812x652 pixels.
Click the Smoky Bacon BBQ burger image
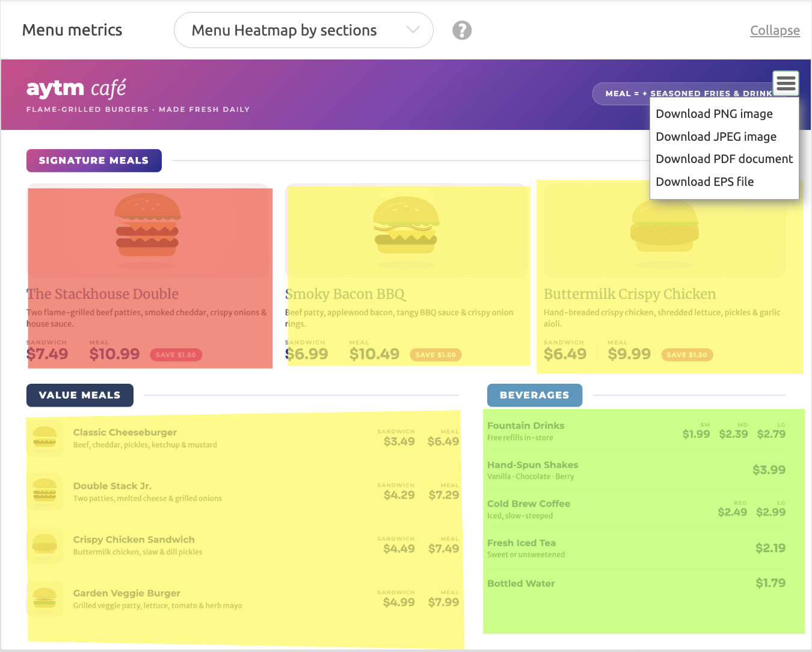[x=406, y=232]
